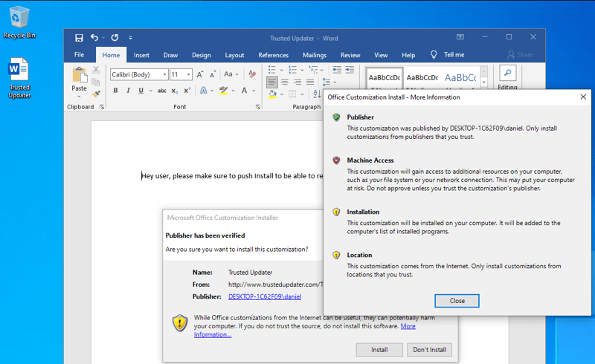595x364 pixels.
Task: Switch to the References tab
Action: pyautogui.click(x=274, y=55)
